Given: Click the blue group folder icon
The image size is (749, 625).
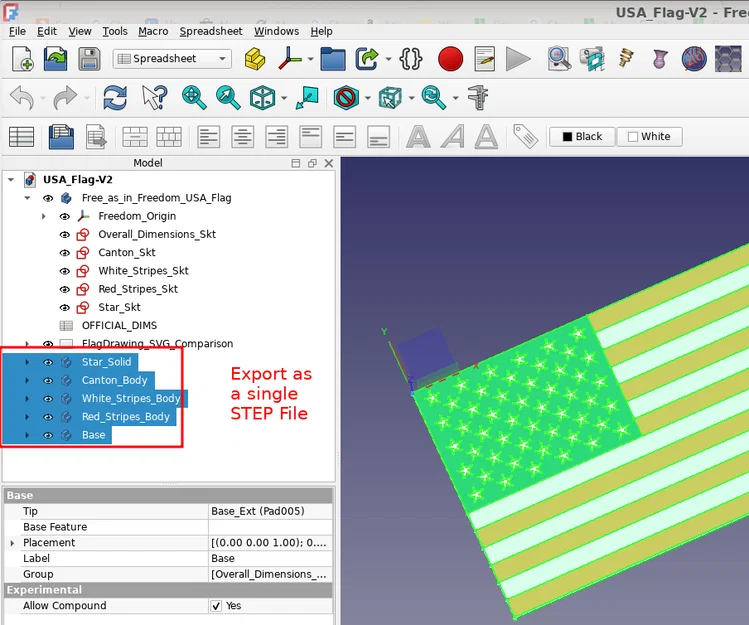Looking at the screenshot, I should coord(333,59).
